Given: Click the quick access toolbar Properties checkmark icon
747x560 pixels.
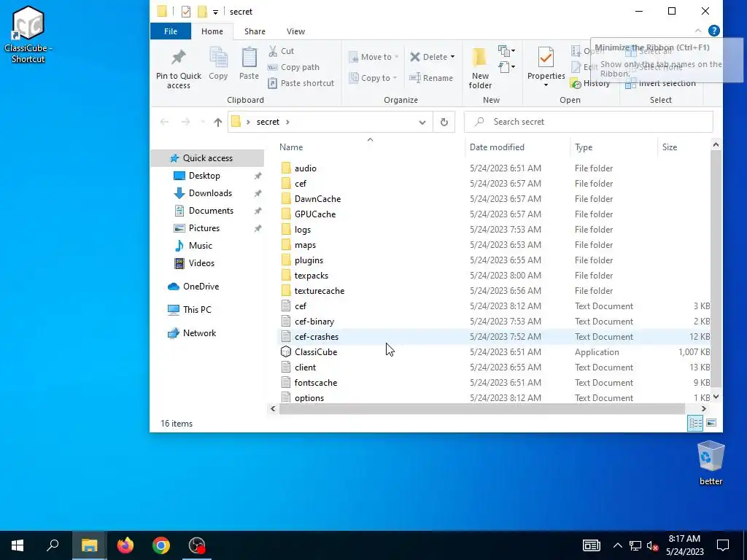Looking at the screenshot, I should click(186, 12).
